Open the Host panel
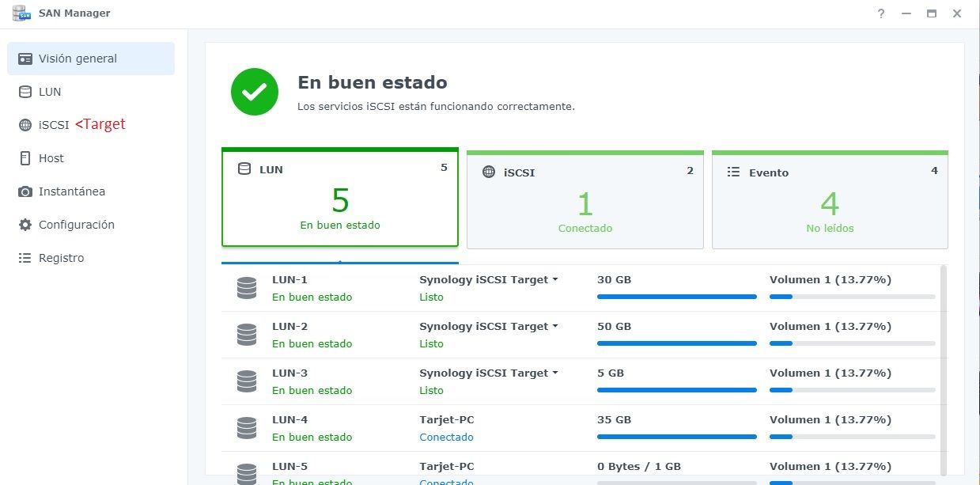The height and width of the screenshot is (485, 980). click(x=51, y=157)
